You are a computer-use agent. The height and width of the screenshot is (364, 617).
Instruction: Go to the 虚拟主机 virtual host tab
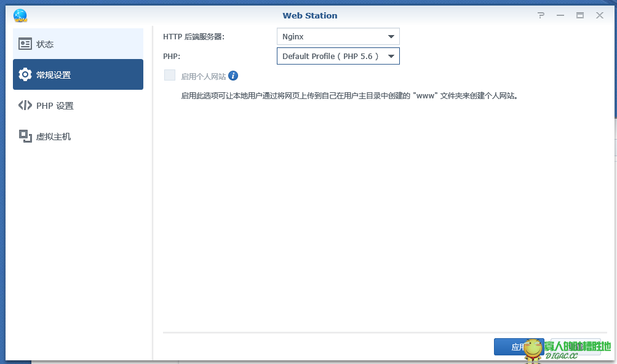78,136
